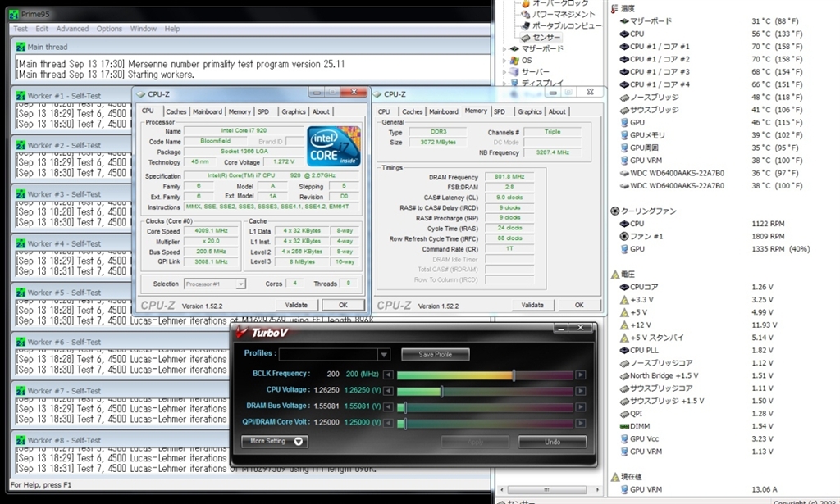The height and width of the screenshot is (504, 840).
Task: Click the Undo button in TurboV
Action: click(552, 442)
